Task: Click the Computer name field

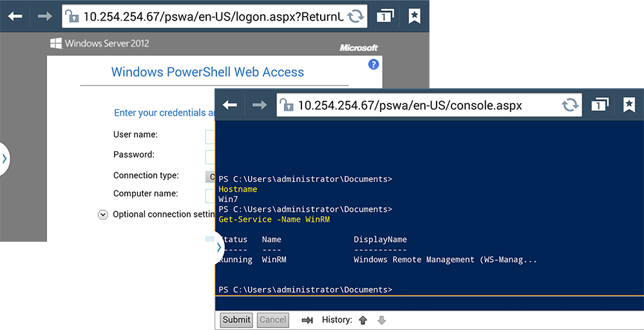Action: point(210,196)
